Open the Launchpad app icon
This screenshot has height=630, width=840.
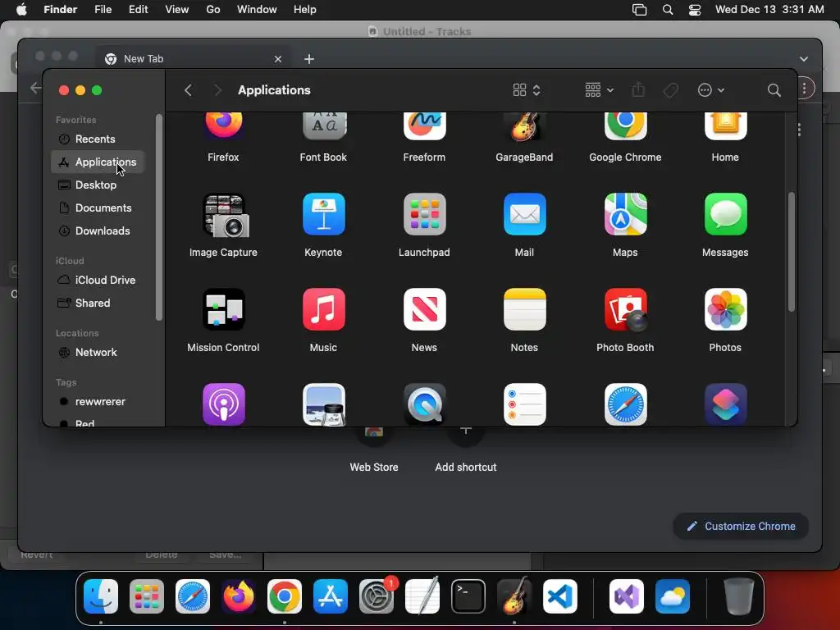click(424, 214)
